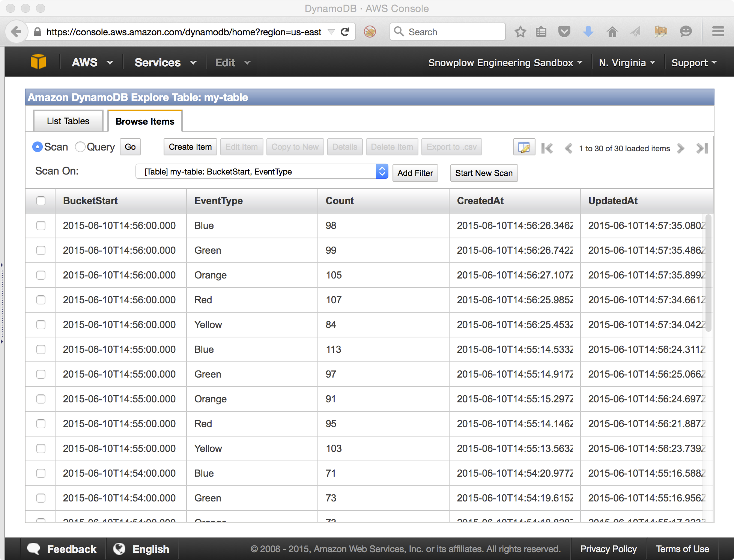Reload the page with browser refresh icon
Viewport: 734px width, 560px height.
tap(345, 32)
